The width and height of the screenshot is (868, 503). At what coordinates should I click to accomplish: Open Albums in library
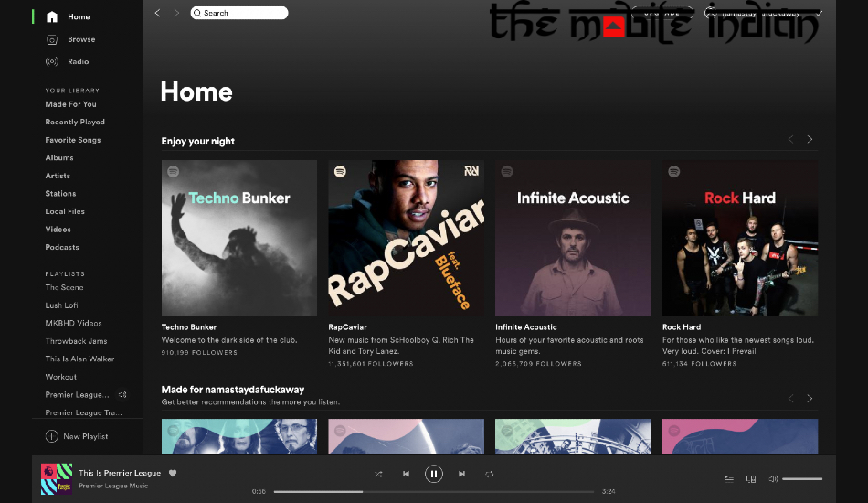pos(59,158)
